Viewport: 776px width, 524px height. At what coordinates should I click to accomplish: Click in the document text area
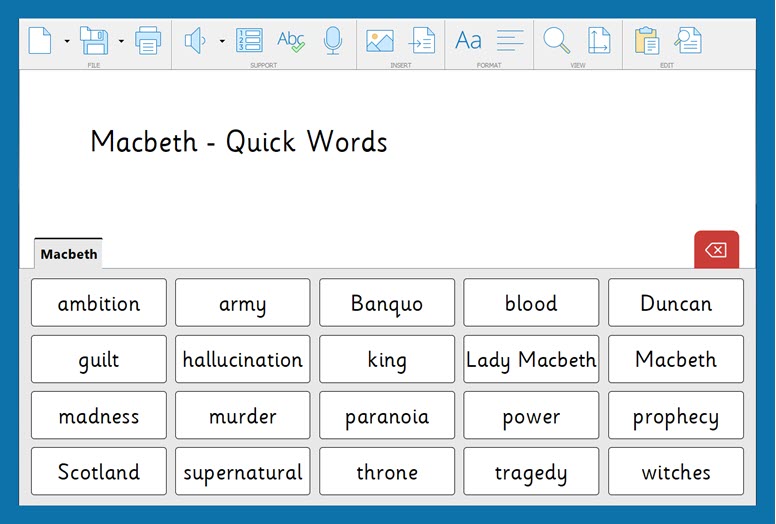(400, 190)
